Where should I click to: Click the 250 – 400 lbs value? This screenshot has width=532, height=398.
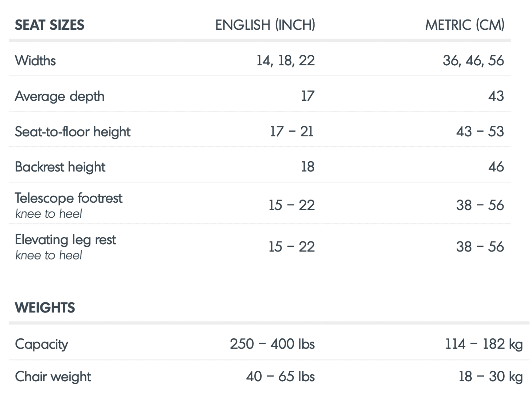coord(272,344)
